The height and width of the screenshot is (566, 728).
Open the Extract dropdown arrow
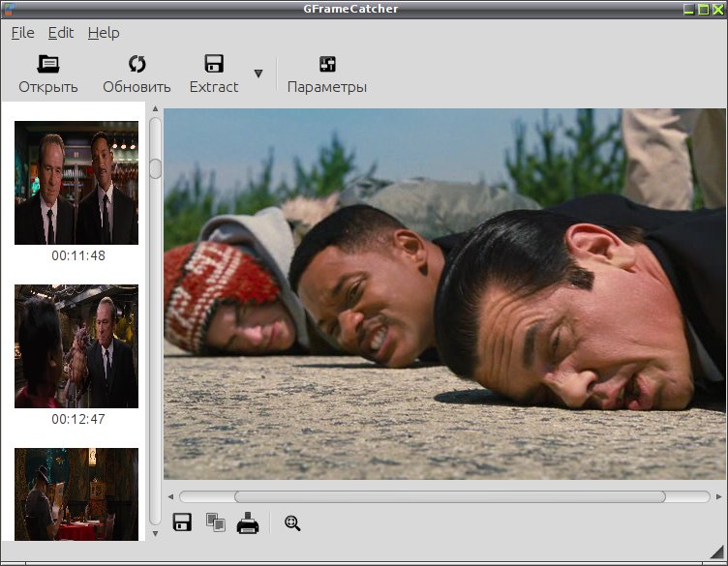tap(258, 74)
